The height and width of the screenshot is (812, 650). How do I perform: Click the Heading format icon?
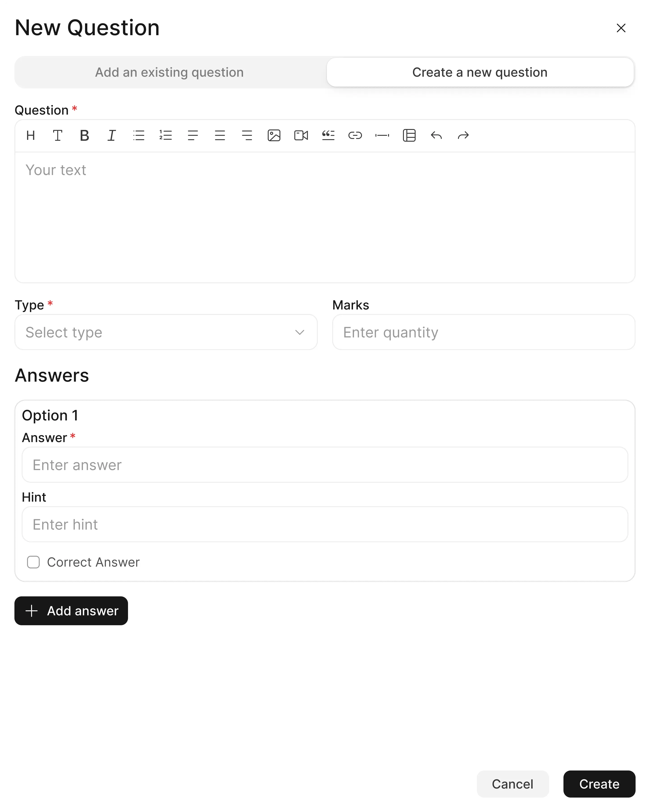point(31,135)
